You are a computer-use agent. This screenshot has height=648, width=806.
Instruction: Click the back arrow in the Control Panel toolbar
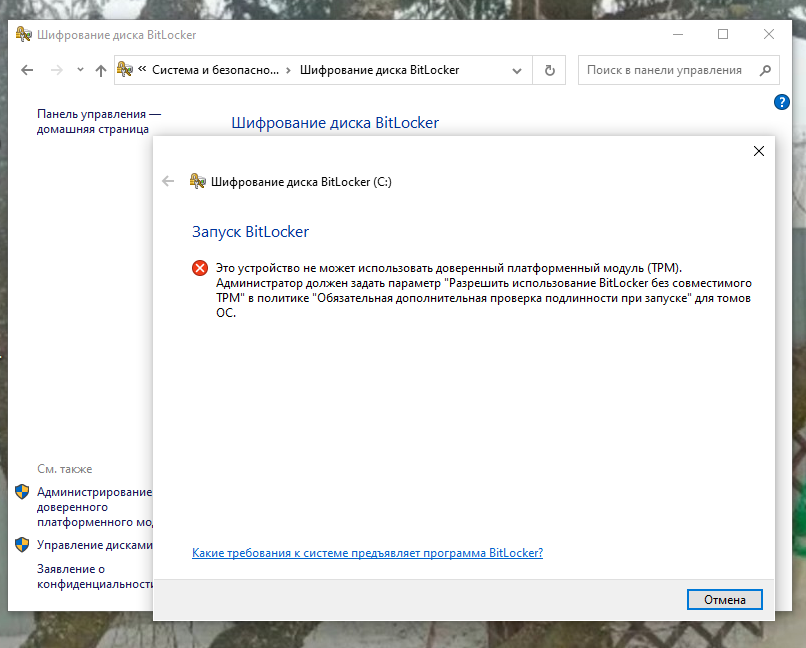click(x=27, y=70)
